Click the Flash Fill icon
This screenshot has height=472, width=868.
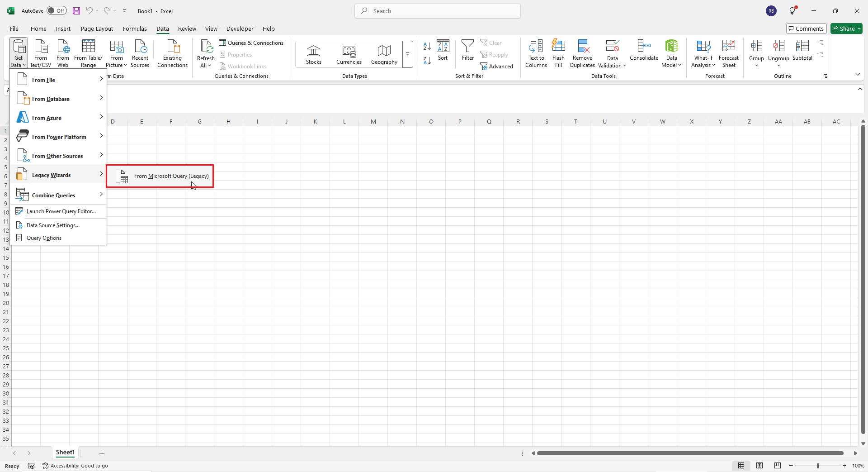point(559,53)
